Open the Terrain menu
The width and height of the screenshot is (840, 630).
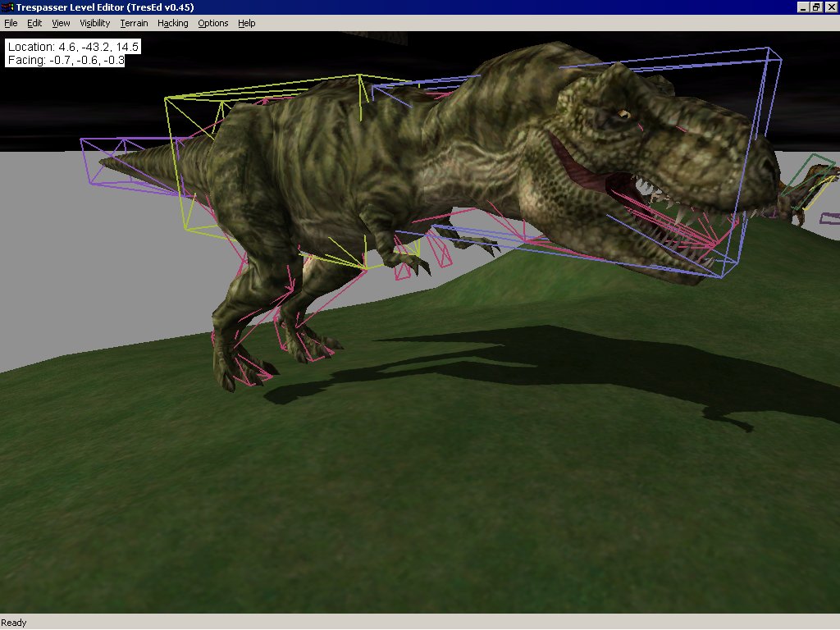(134, 23)
